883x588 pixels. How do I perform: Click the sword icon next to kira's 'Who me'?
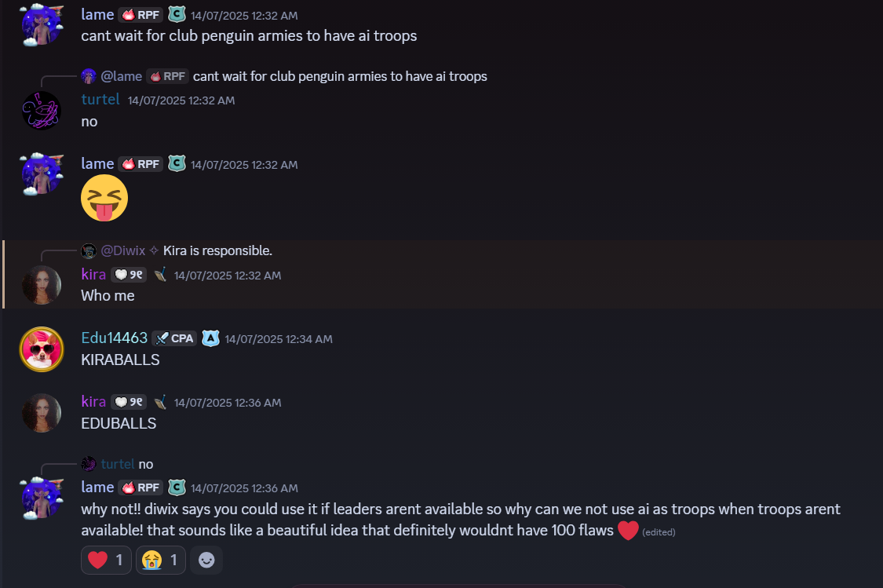(x=160, y=275)
